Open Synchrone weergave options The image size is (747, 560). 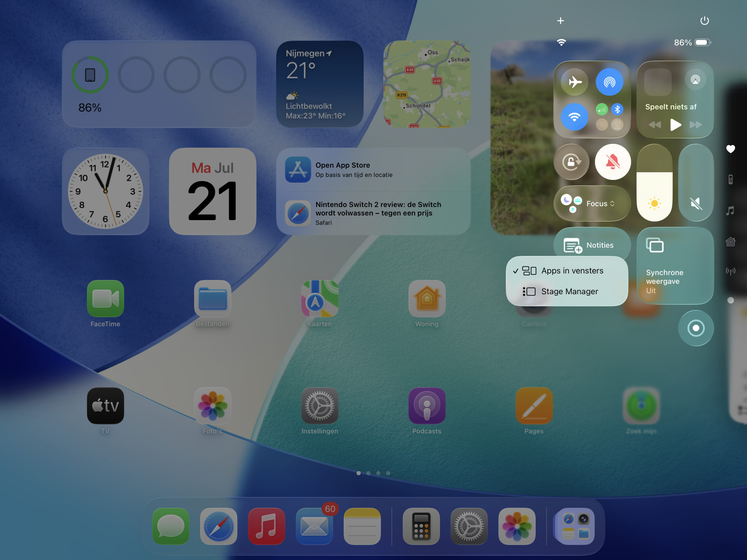pos(675,266)
